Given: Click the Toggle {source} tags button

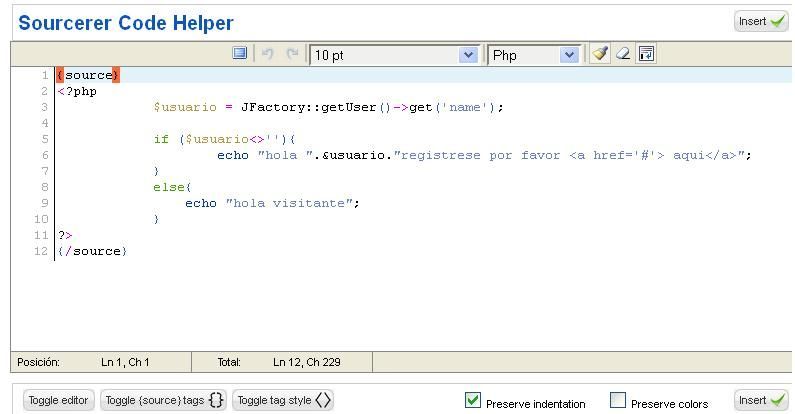Looking at the screenshot, I should [x=164, y=400].
